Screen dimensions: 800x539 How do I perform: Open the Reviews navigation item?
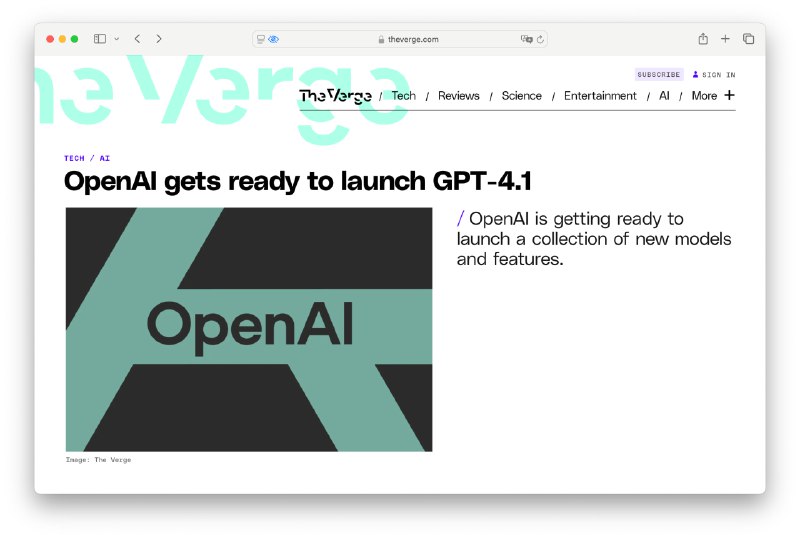[x=459, y=96]
